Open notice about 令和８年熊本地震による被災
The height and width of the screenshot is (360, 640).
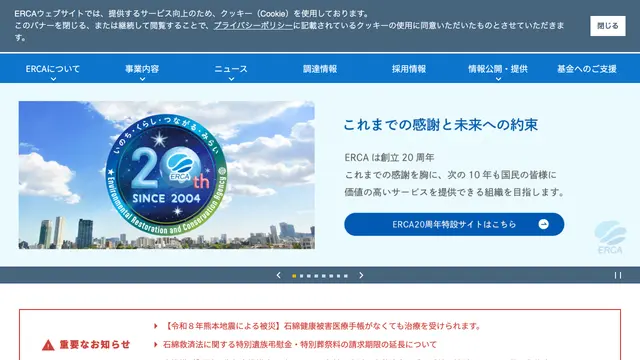[322, 326]
